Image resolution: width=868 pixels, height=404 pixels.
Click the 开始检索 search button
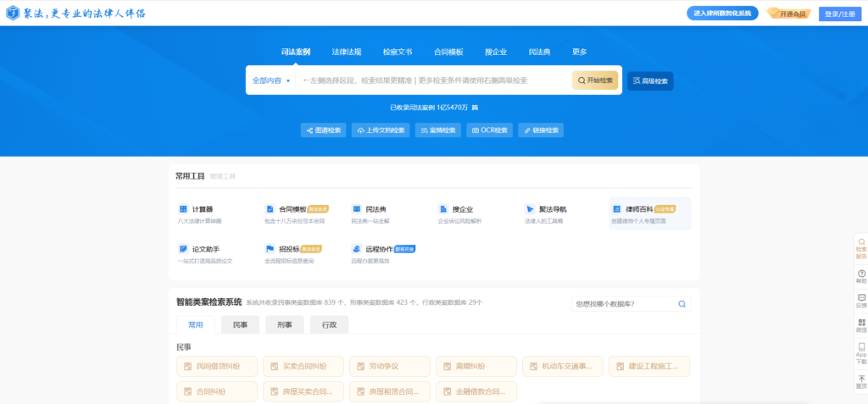click(595, 80)
